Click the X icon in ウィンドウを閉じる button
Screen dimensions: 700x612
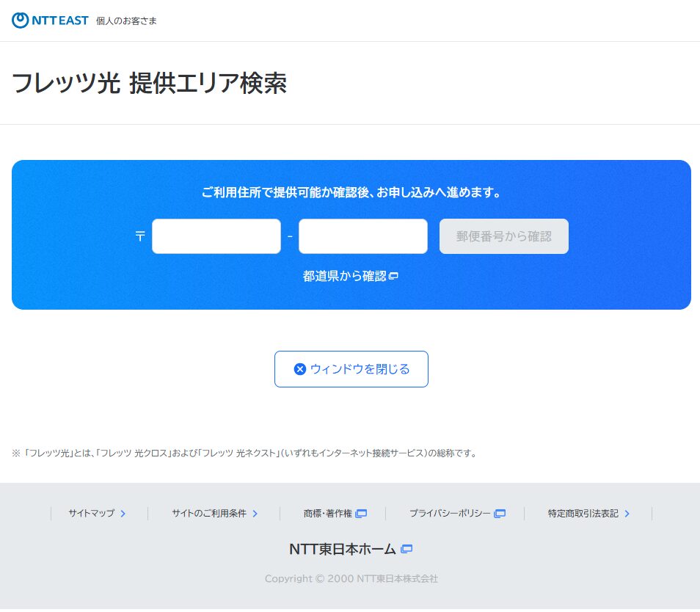point(299,369)
